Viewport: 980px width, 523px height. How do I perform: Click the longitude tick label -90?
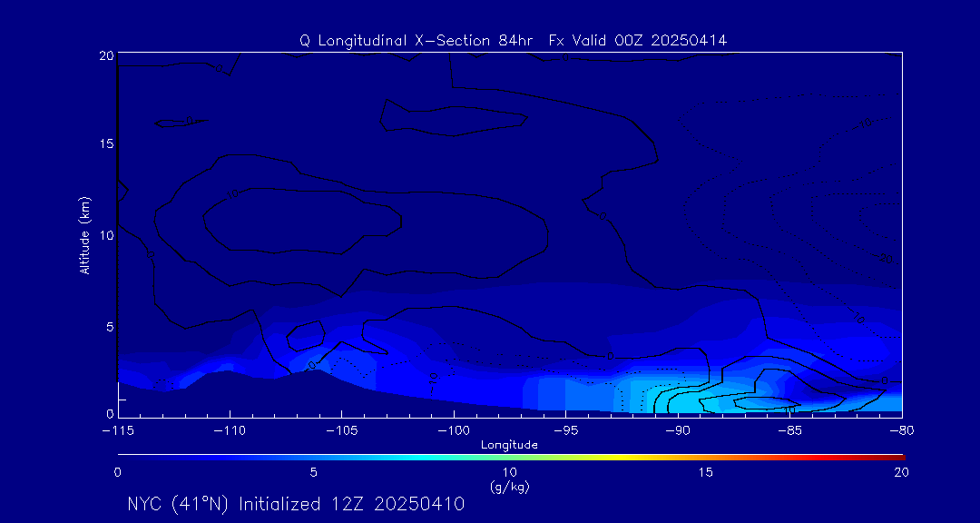tap(678, 431)
